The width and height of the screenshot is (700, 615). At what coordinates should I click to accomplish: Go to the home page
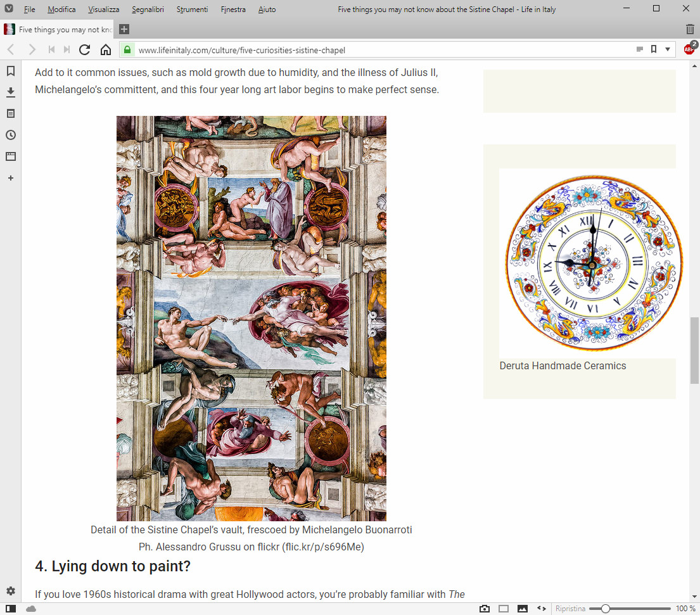tap(106, 49)
